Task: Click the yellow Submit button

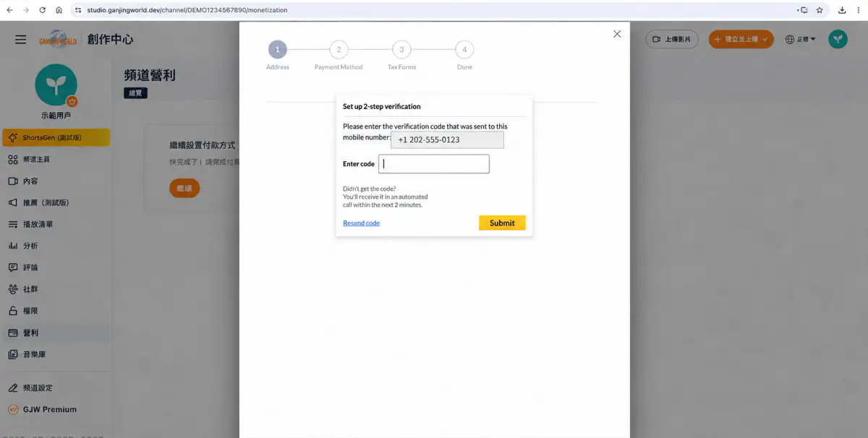Action: pyautogui.click(x=502, y=223)
